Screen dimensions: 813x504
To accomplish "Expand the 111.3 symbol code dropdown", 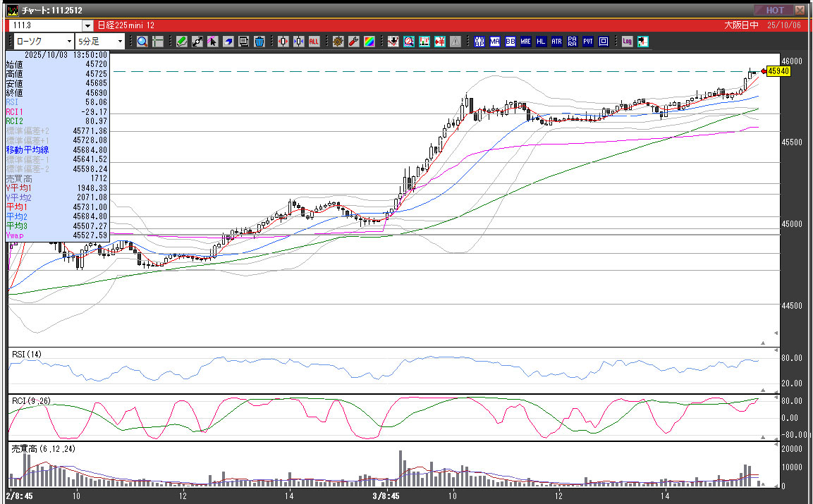I will [x=87, y=25].
